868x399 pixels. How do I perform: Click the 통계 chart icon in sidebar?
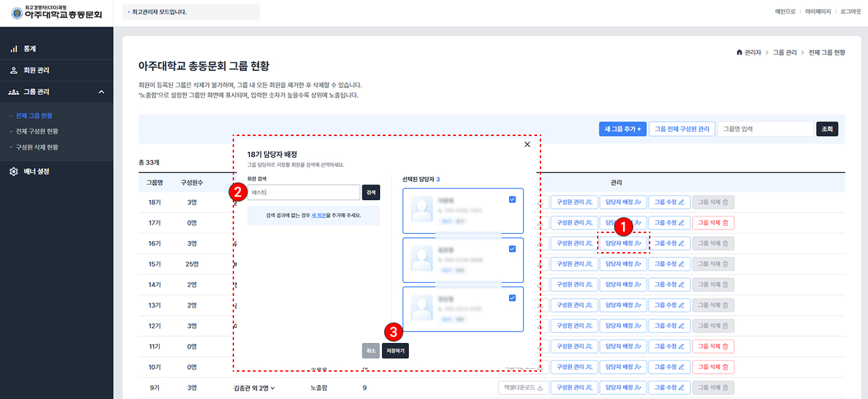coord(14,49)
